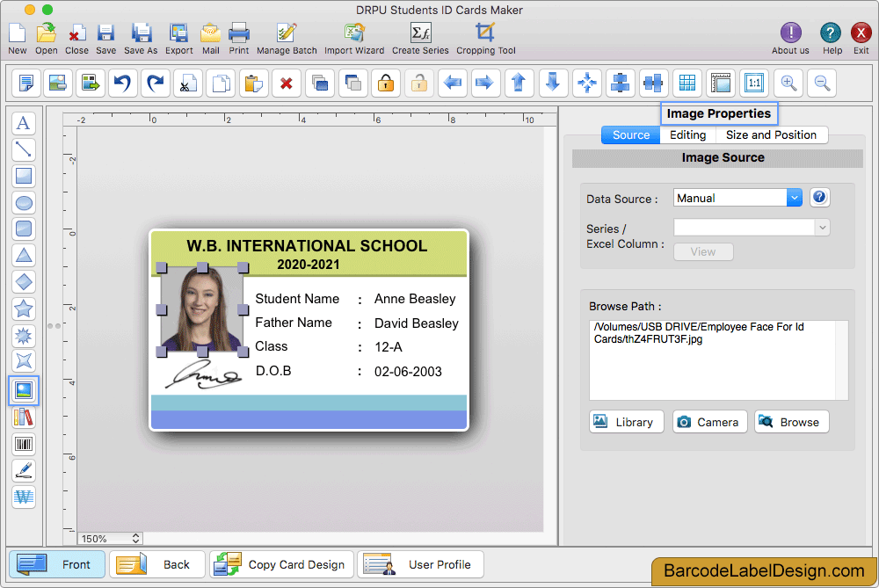The height and width of the screenshot is (588, 879).
Task: Capture photo with Camera button
Action: 709,422
